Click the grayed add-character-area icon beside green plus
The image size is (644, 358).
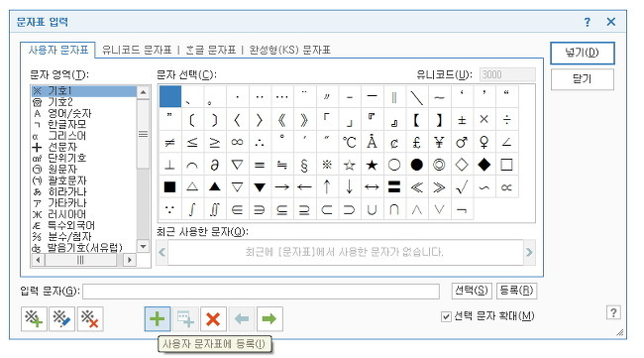click(185, 319)
